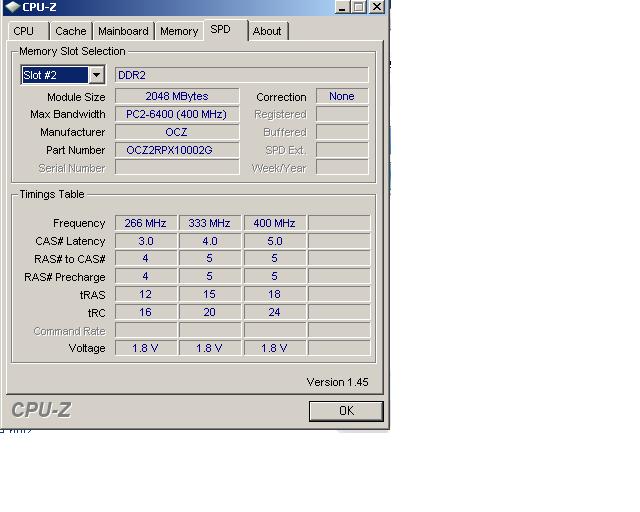
Task: Click the OK button
Action: pyautogui.click(x=346, y=411)
